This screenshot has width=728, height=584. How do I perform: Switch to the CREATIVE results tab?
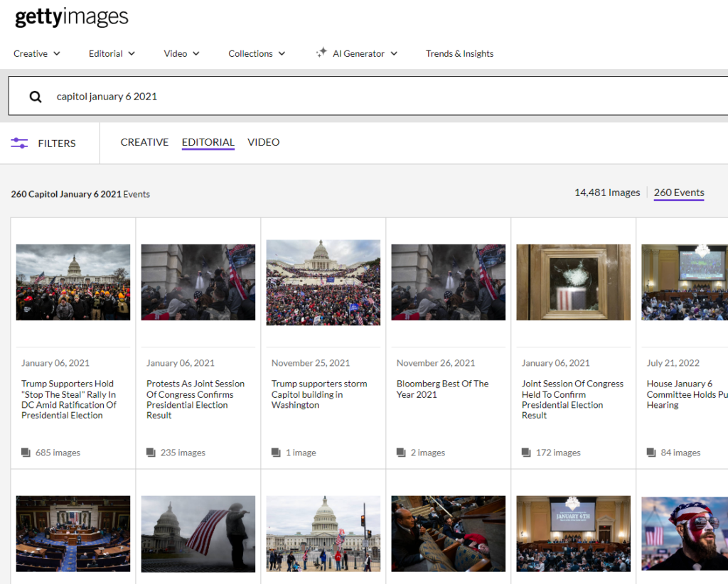tap(144, 142)
